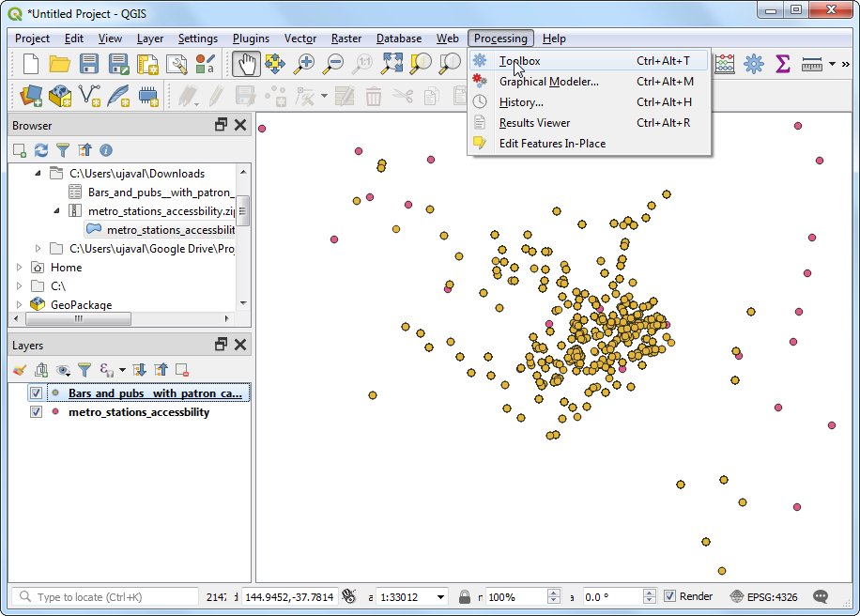Expand the Home folder in Browser

point(20,268)
